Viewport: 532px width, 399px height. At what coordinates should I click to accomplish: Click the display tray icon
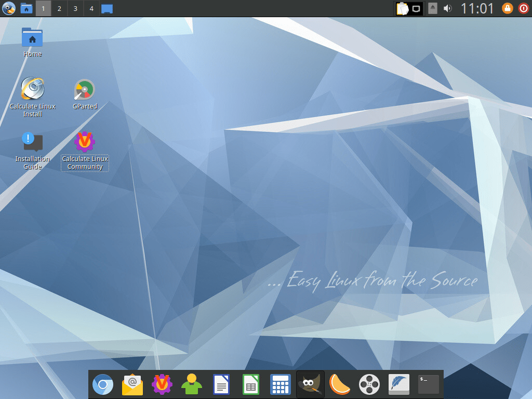pyautogui.click(x=416, y=9)
